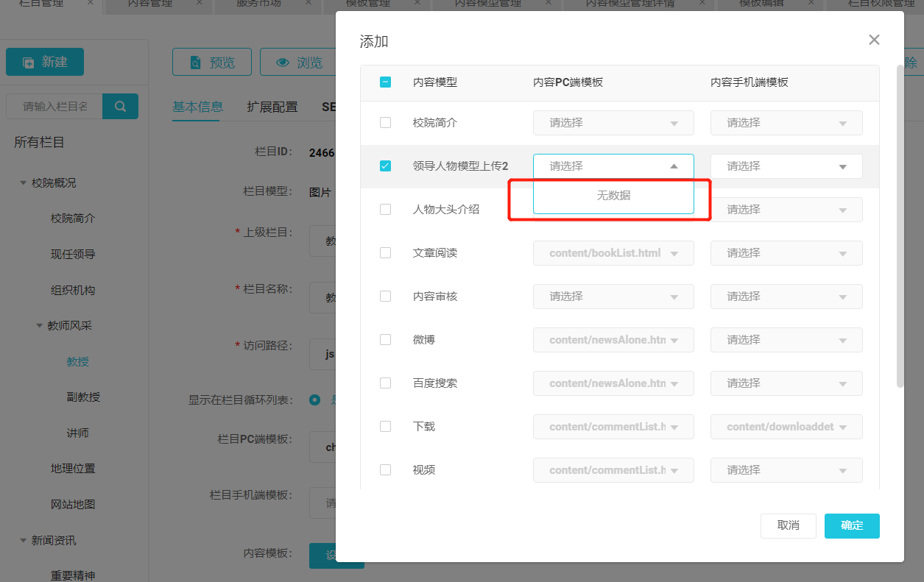Viewport: 924px width, 582px height.
Task: Click the 确定 confirm button
Action: pyautogui.click(x=852, y=525)
